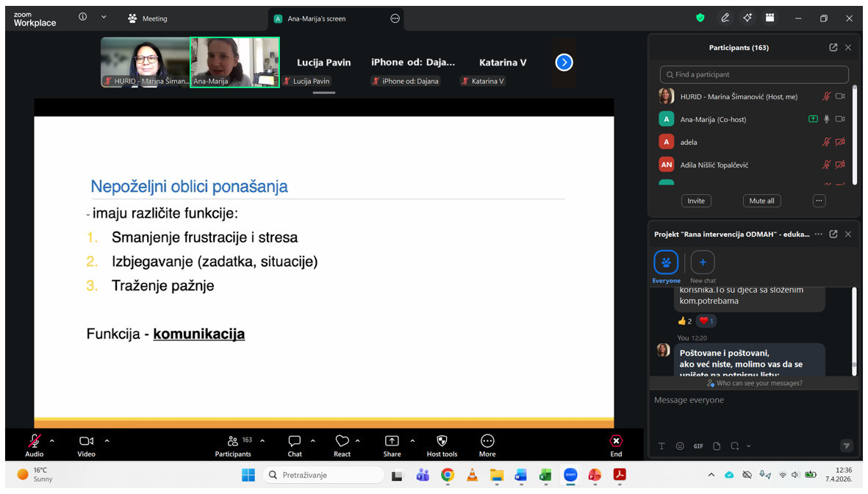The height and width of the screenshot is (494, 868).
Task: Click the End meeting button
Action: click(616, 444)
